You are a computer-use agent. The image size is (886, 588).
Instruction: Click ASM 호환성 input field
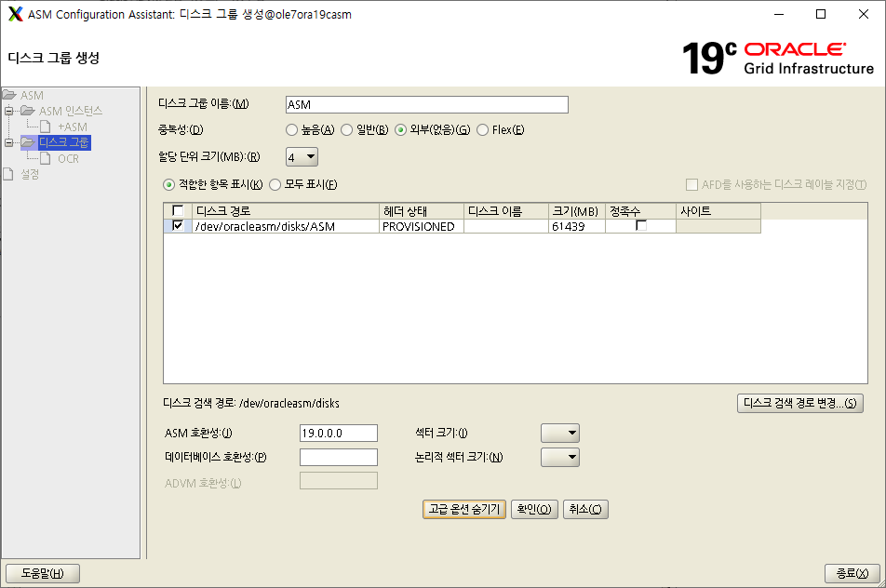coord(339,434)
